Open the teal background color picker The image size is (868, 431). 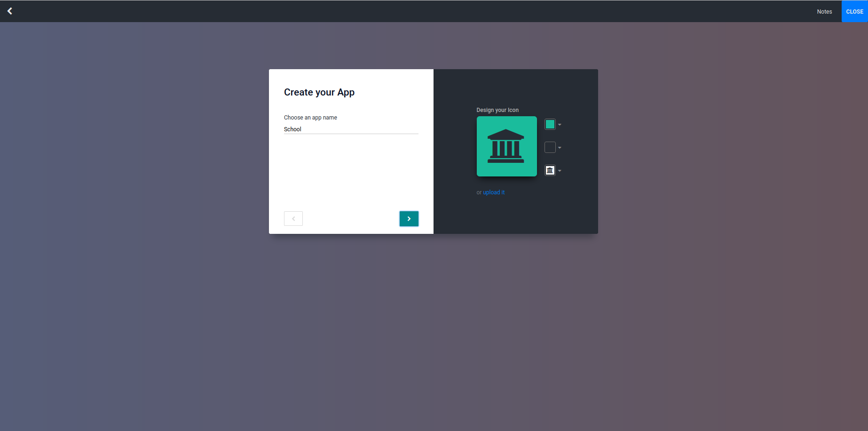(550, 124)
